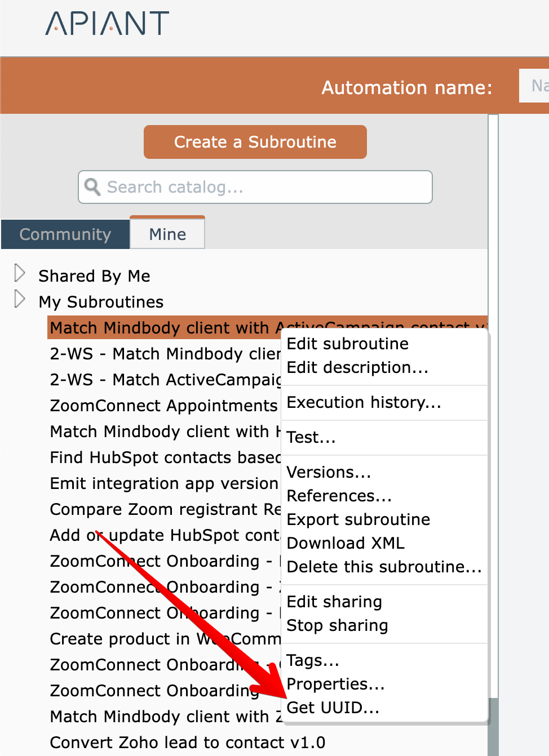The height and width of the screenshot is (756, 549).
Task: Expand the My Subroutines folder
Action: click(x=20, y=299)
